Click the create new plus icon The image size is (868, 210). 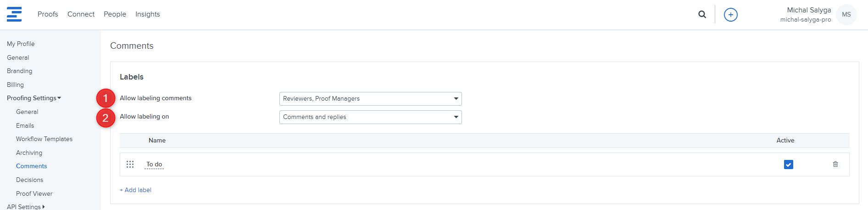coord(730,15)
